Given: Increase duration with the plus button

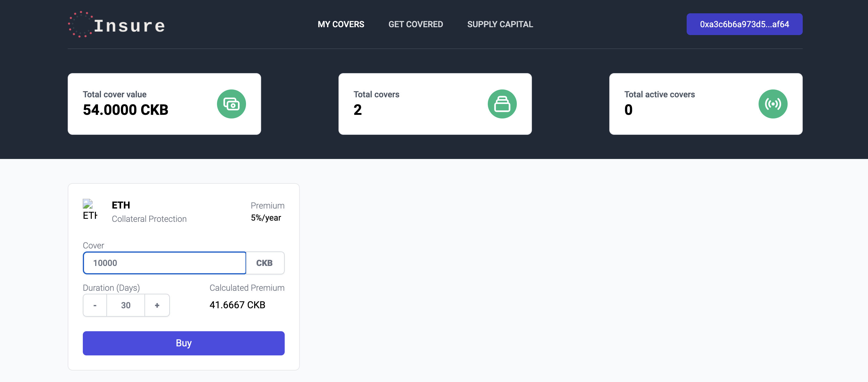Looking at the screenshot, I should (x=157, y=305).
